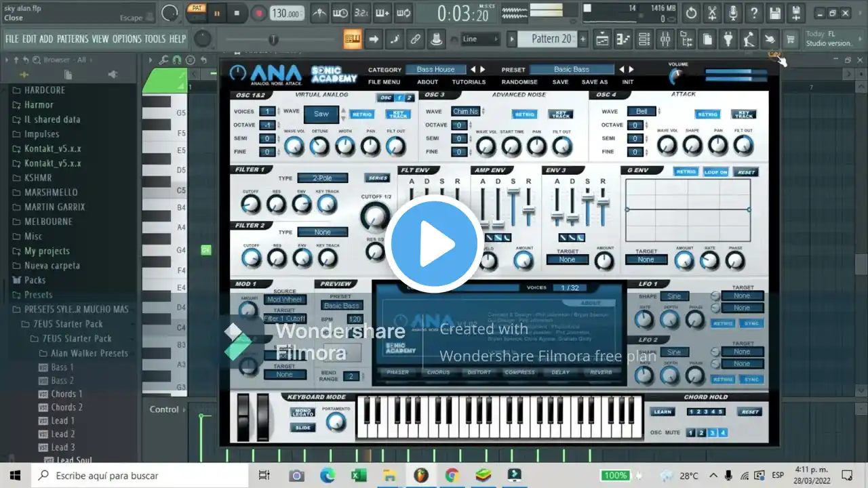Pause playback in the FL Studio transport
Image resolution: width=868 pixels, height=488 pixels.
coord(217,13)
